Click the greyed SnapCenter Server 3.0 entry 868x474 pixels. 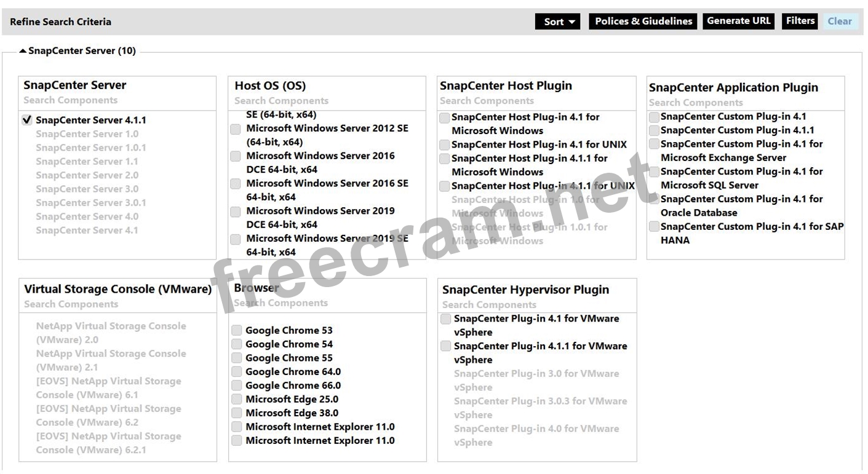87,189
